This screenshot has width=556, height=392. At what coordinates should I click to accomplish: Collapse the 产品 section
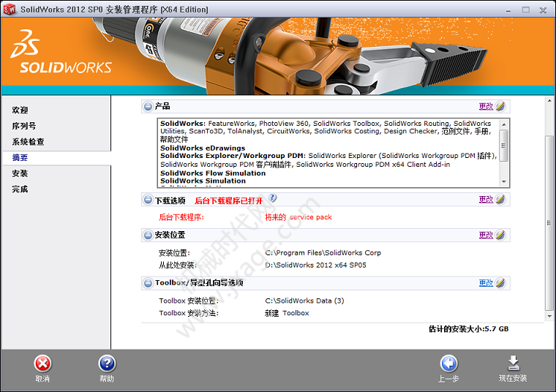148,106
